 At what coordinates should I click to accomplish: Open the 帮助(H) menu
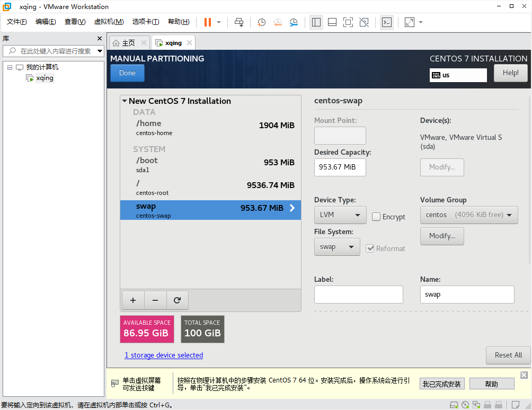179,22
